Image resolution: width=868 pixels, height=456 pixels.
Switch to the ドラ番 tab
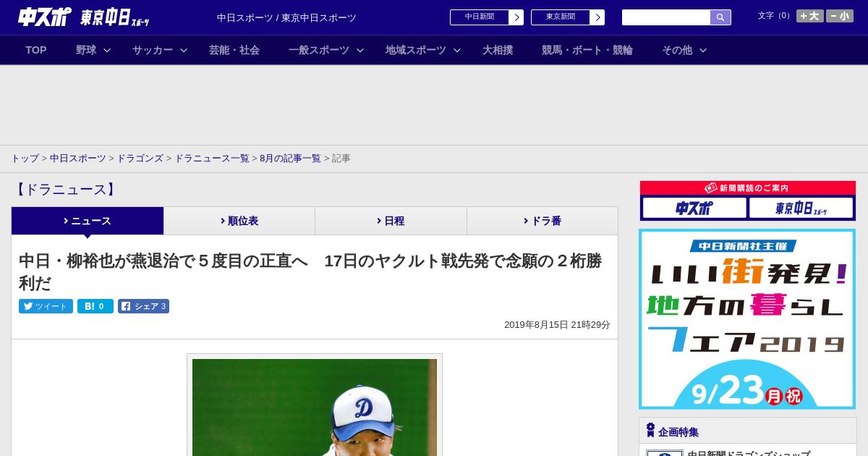click(x=542, y=221)
